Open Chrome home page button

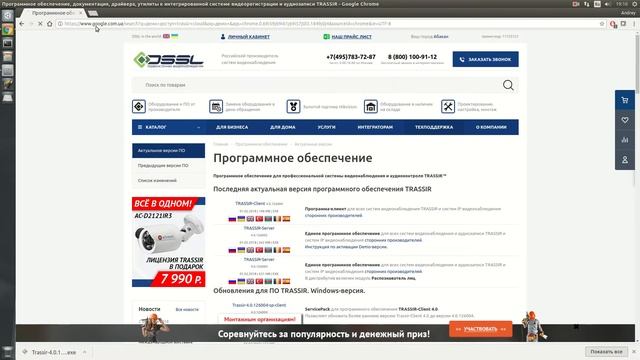49,24
